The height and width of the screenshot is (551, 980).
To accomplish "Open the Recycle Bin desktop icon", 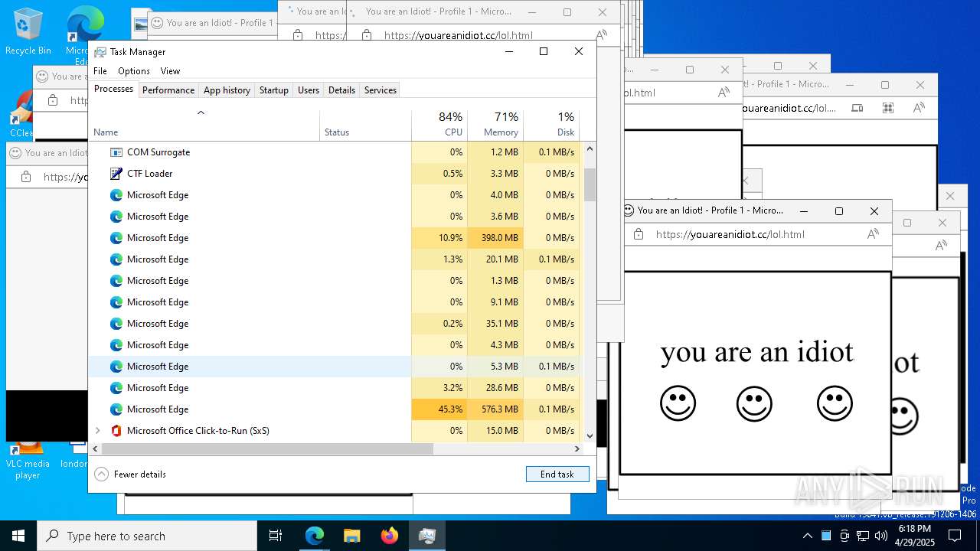I will pos(28,32).
